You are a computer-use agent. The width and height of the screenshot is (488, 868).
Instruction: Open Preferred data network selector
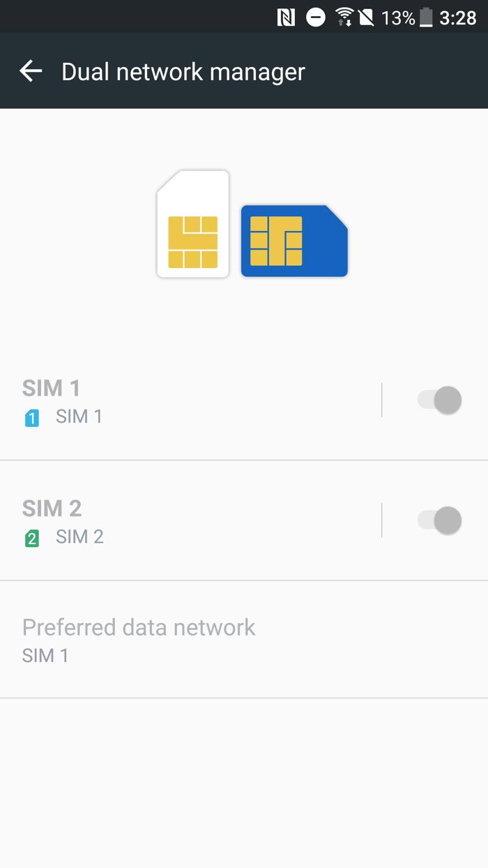click(139, 639)
